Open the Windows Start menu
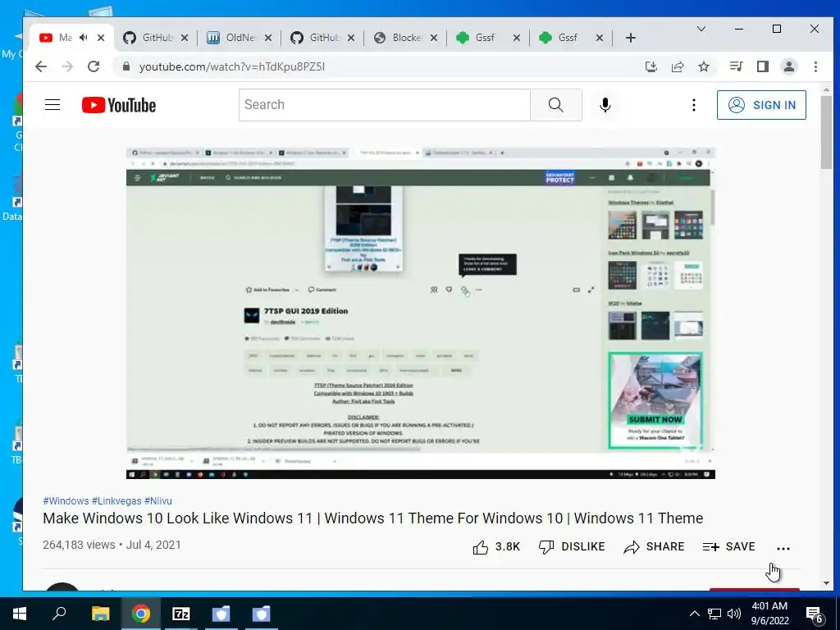 click(x=20, y=614)
